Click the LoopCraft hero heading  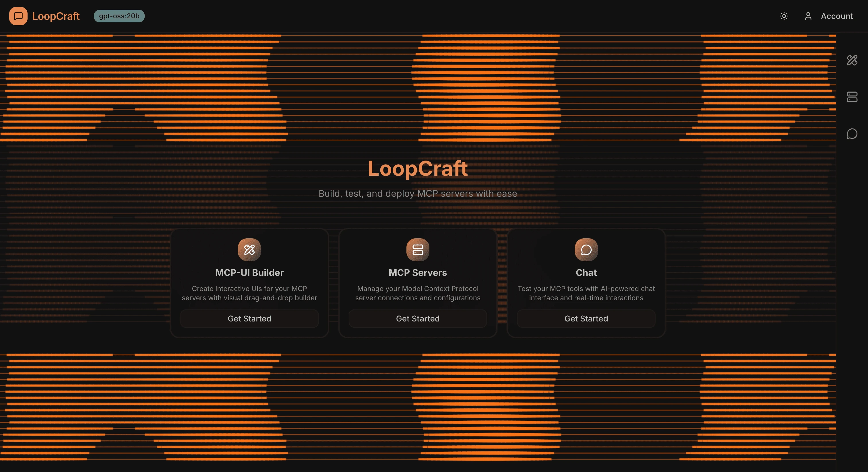pos(418,169)
